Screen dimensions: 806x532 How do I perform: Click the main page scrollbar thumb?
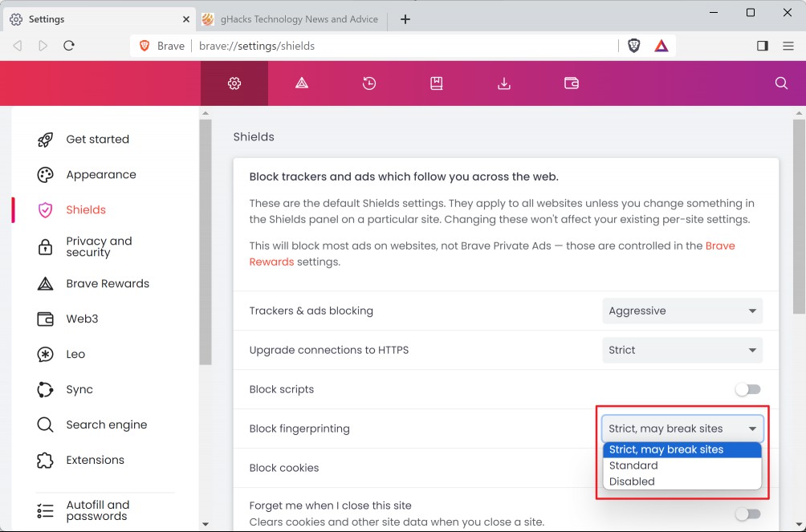click(799, 217)
